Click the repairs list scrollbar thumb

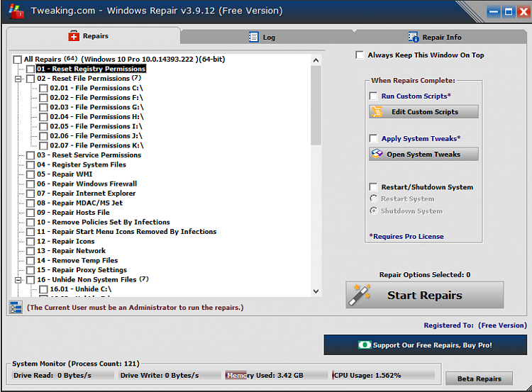[316, 106]
